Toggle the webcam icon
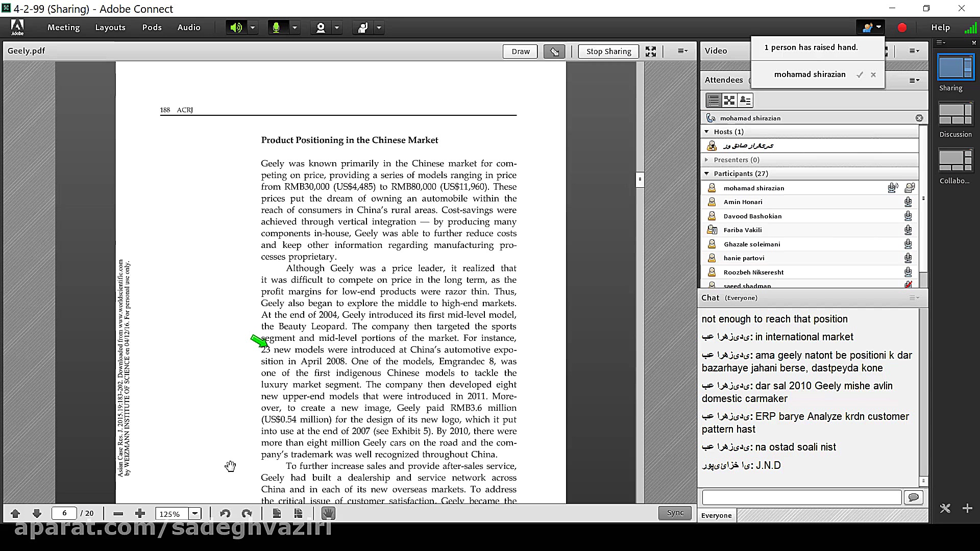 pos(321,28)
